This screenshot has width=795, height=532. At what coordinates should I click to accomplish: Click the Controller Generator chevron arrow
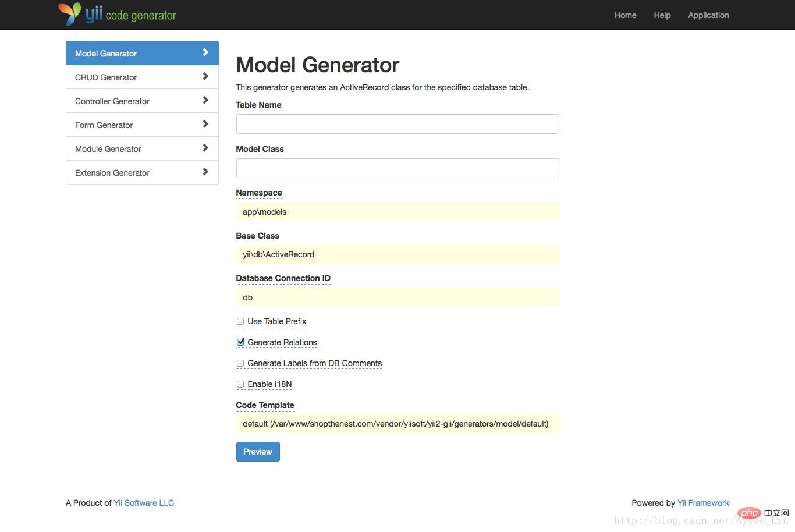tap(205, 100)
